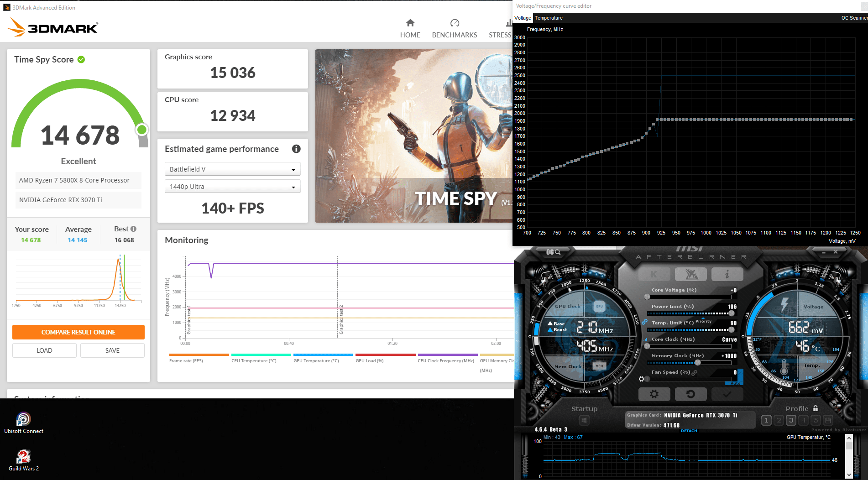Image resolution: width=868 pixels, height=480 pixels.
Task: Click the monitor graph scrollbar down arrow
Action: click(849, 475)
